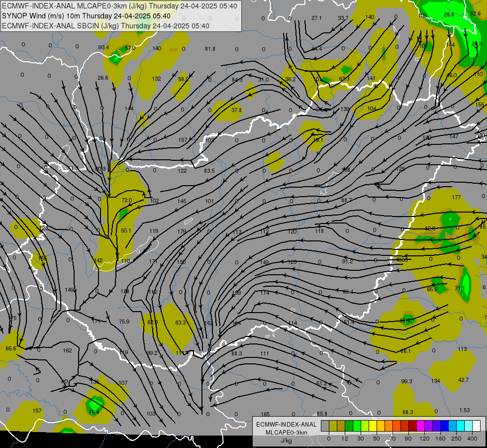Viewport: 487px width, 448px height.
Task: Click the map value 72.0
Action: 127,200
